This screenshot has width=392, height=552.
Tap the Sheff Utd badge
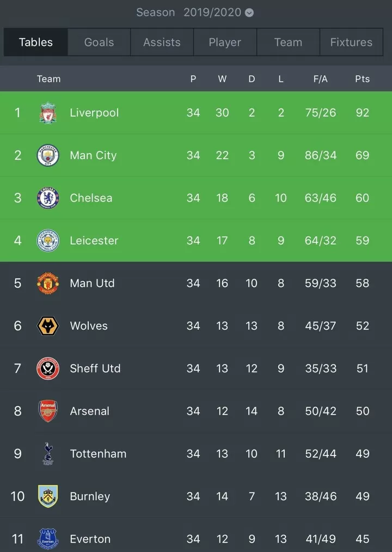48,368
